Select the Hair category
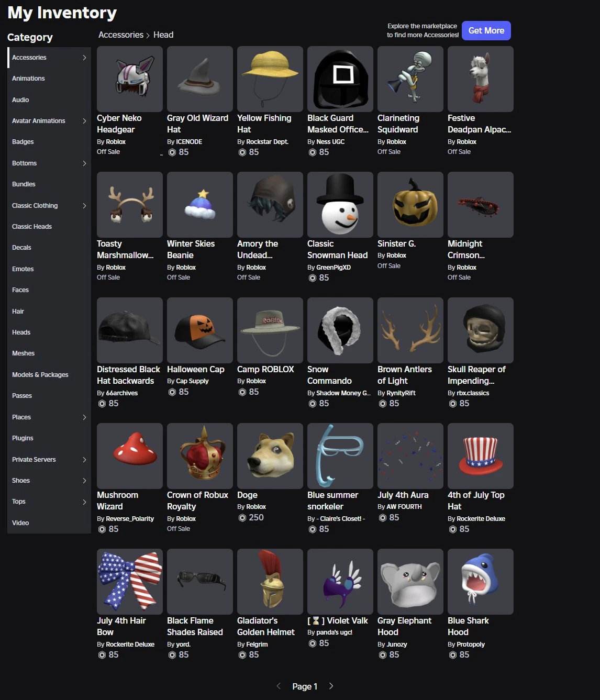600x700 pixels. click(49, 312)
